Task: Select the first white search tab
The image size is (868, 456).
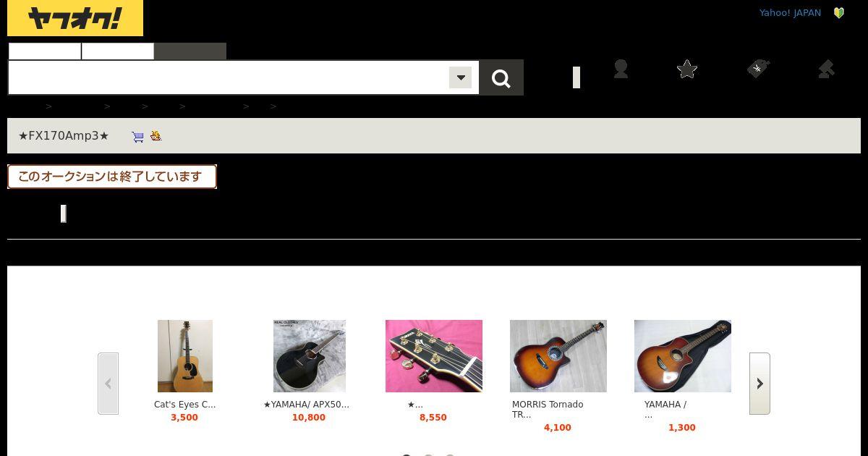Action: pyautogui.click(x=45, y=51)
